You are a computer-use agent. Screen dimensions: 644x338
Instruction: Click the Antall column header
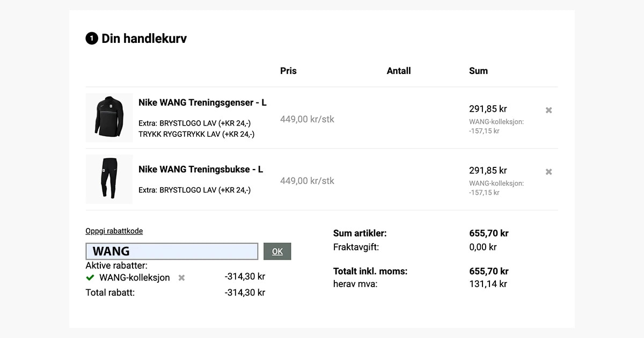point(399,71)
